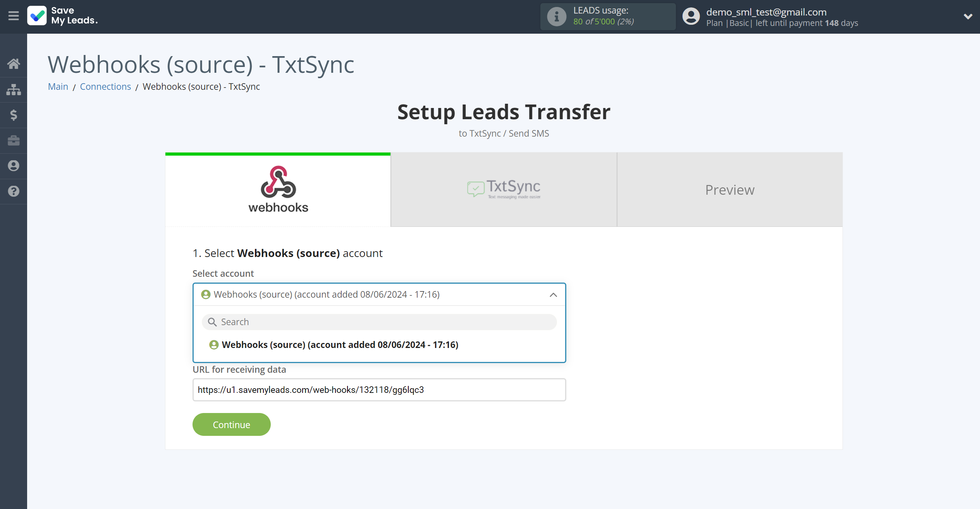Open the Connections sitemap sidebar icon

point(14,89)
